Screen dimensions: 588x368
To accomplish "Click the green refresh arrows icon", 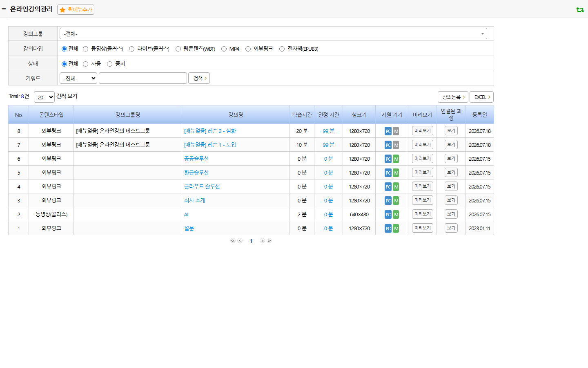I will 580,9.
